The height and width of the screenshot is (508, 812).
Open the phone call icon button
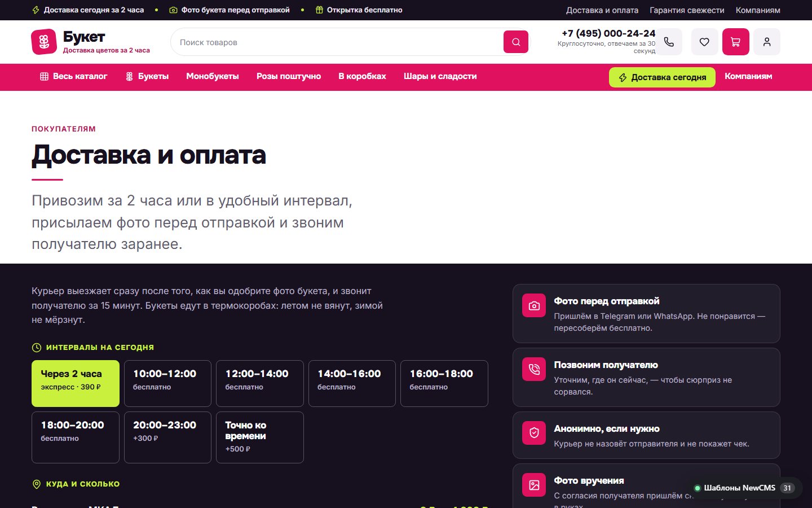pyautogui.click(x=669, y=42)
